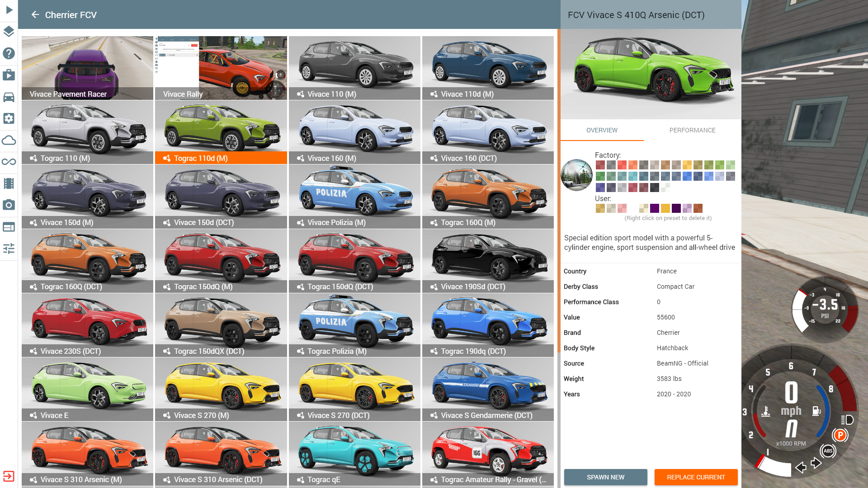Select the Vivace 150d (DCT) thumbnail

pyautogui.click(x=221, y=196)
